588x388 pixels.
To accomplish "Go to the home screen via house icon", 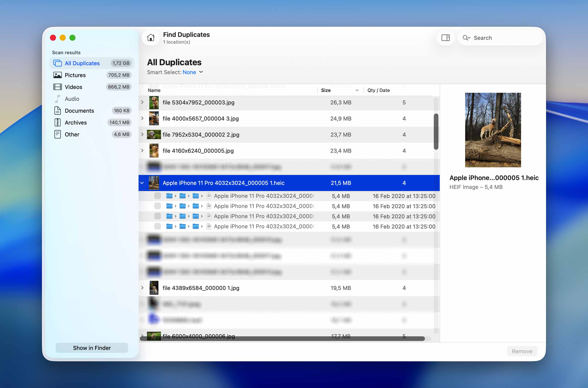I will (x=151, y=38).
